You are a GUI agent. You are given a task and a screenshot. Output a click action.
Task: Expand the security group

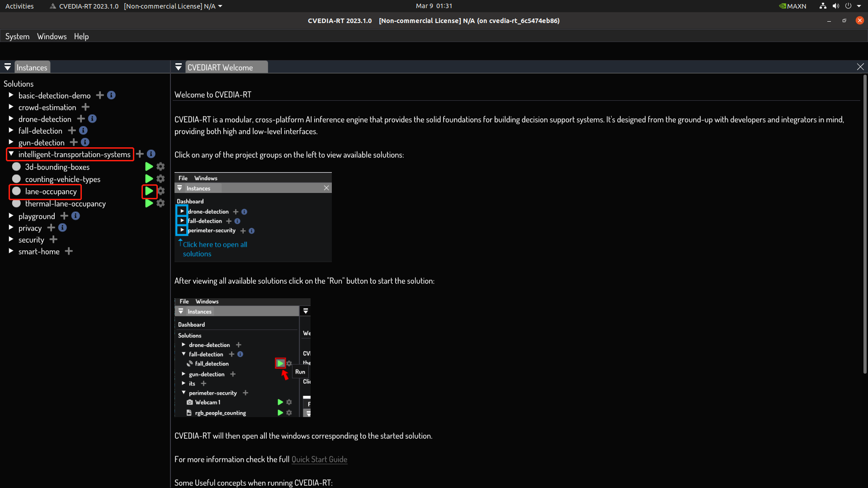pyautogui.click(x=11, y=239)
